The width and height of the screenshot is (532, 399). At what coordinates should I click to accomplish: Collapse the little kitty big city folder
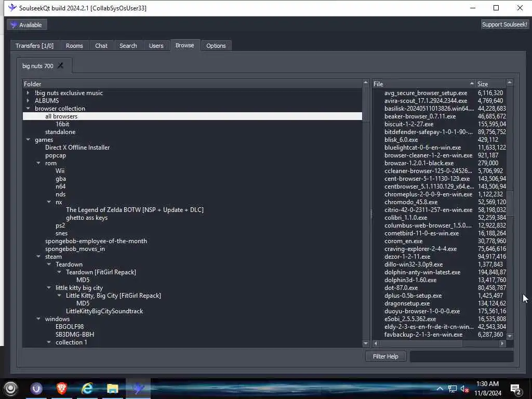tap(49, 288)
